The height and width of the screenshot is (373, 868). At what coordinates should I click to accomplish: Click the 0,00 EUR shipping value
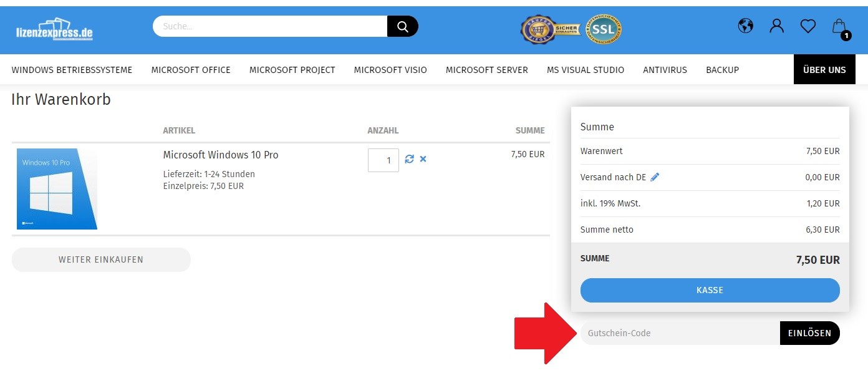(x=822, y=177)
